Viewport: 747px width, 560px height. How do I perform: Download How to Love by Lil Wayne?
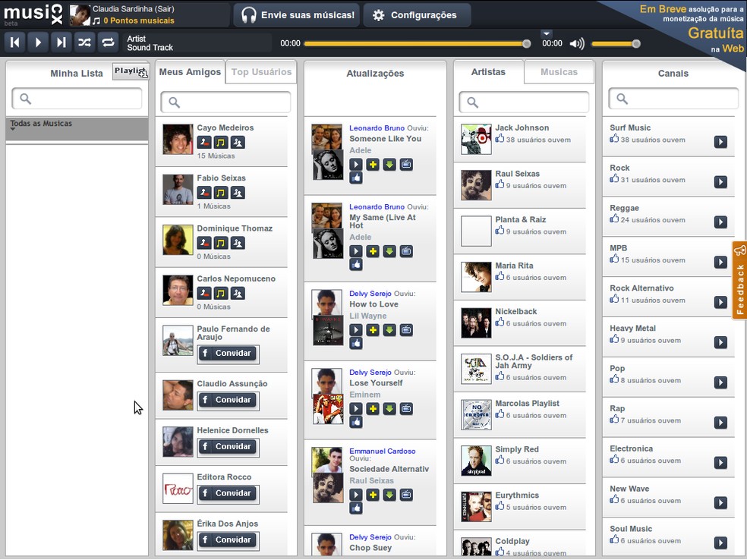click(x=389, y=330)
